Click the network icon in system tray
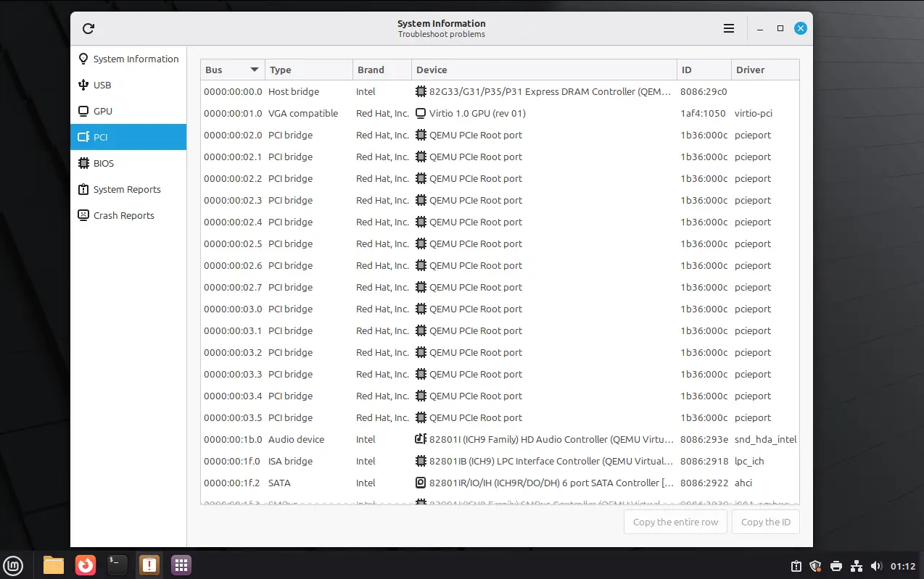This screenshot has width=924, height=579. coord(856,566)
